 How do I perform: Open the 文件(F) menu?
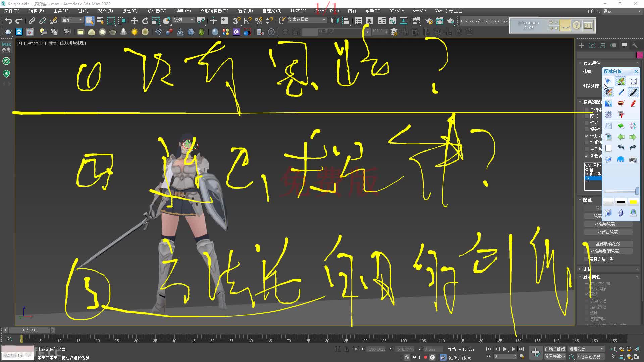(x=12, y=11)
